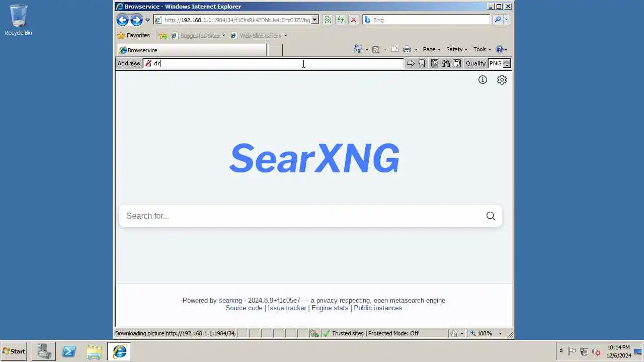Image resolution: width=644 pixels, height=362 pixels.
Task: Stop loading with red X button
Action: [354, 20]
